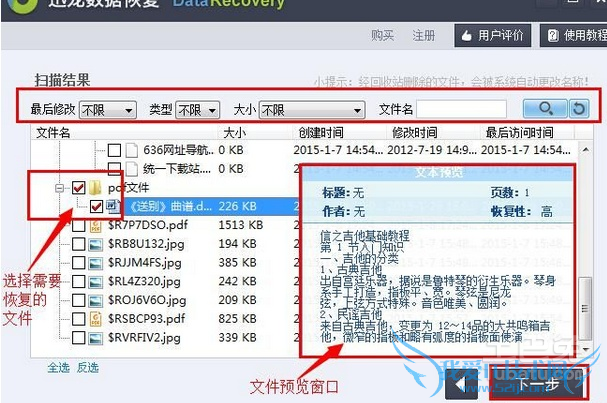Click the magnifier search button
The height and width of the screenshot is (403, 607).
point(545,109)
